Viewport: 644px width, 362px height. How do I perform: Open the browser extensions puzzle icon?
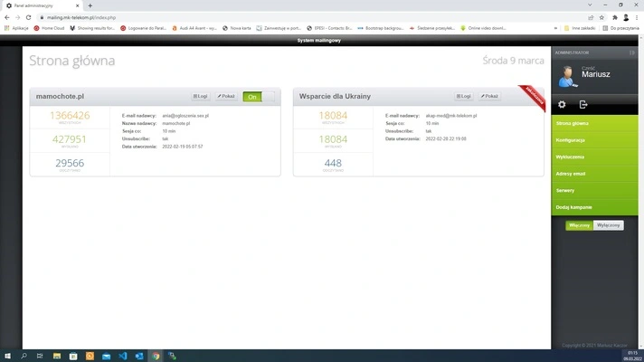615,18
